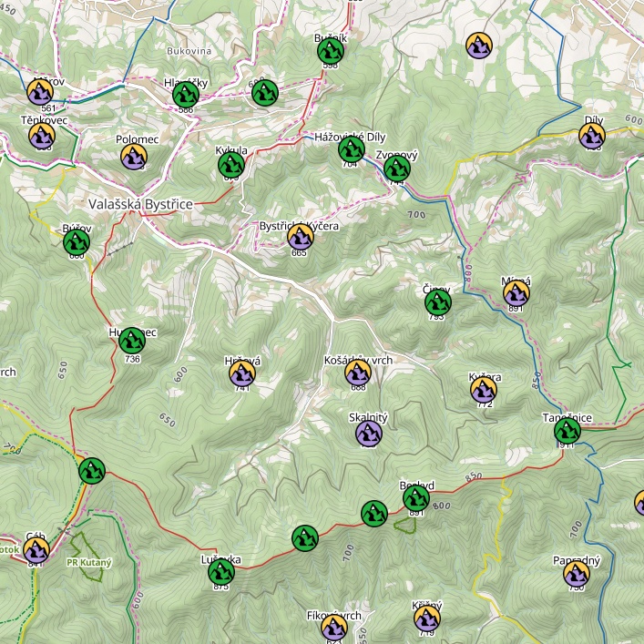644x644 pixels.
Task: Click the Polomec peak marker
Action: click(x=134, y=157)
